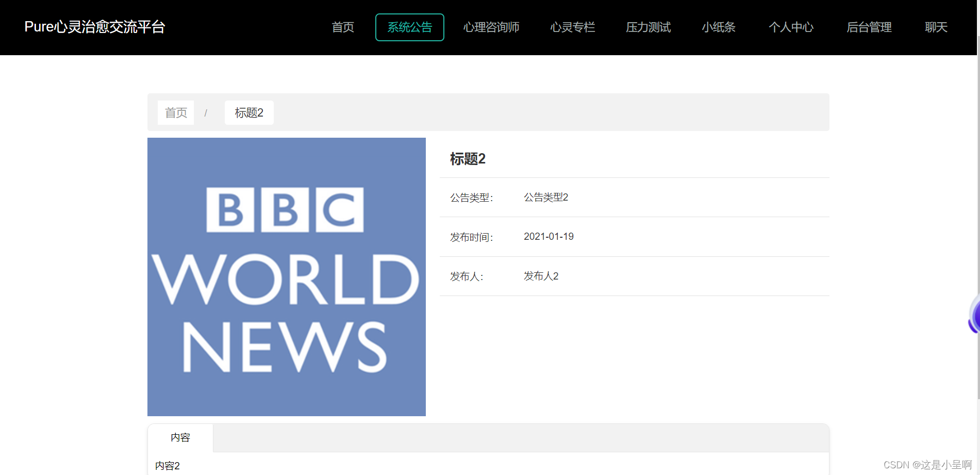Navigate to 小纸条
This screenshot has width=980, height=475.
(719, 27)
